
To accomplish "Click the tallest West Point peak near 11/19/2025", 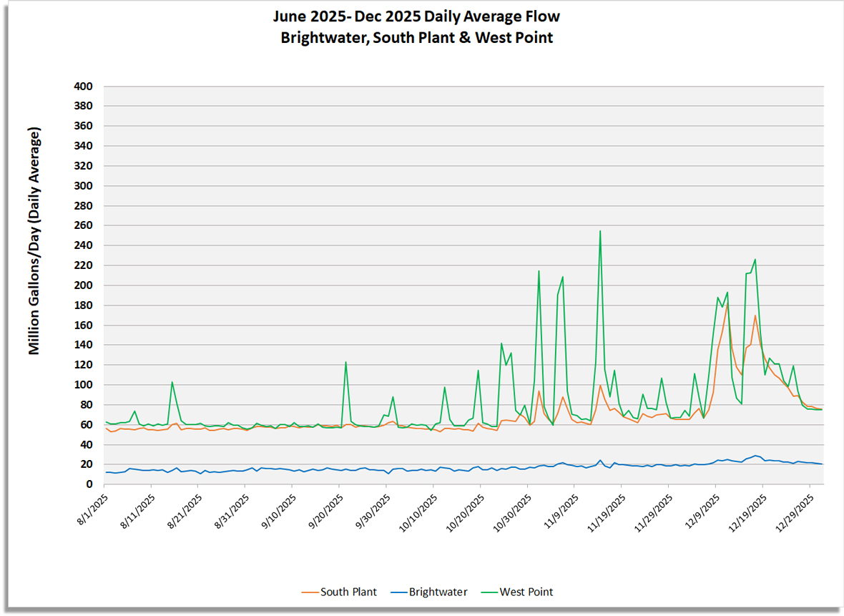I will tap(599, 232).
